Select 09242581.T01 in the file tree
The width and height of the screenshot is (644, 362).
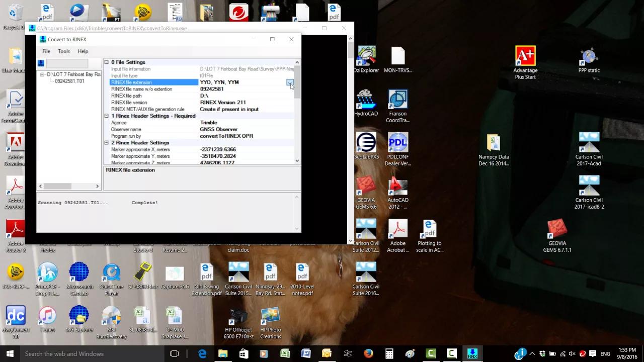(69, 81)
